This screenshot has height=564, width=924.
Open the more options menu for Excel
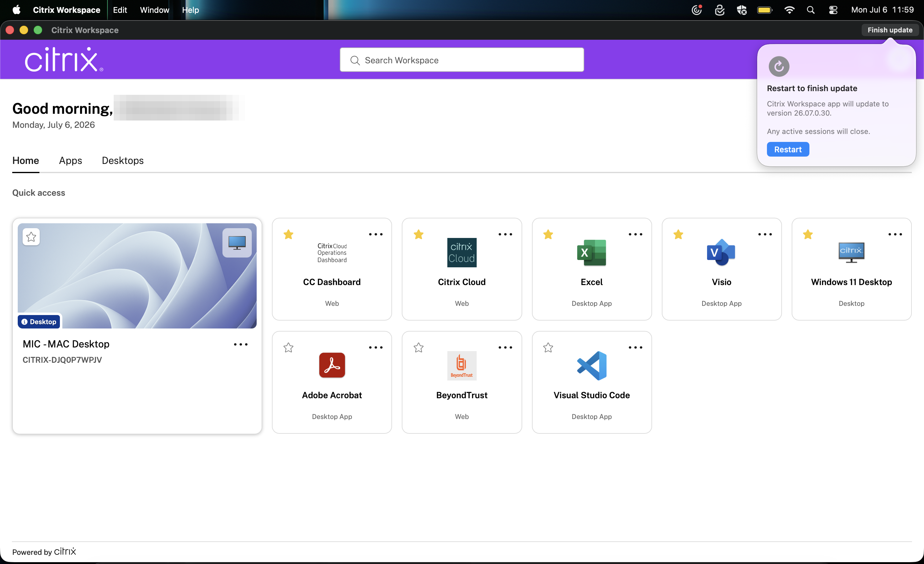pos(635,234)
